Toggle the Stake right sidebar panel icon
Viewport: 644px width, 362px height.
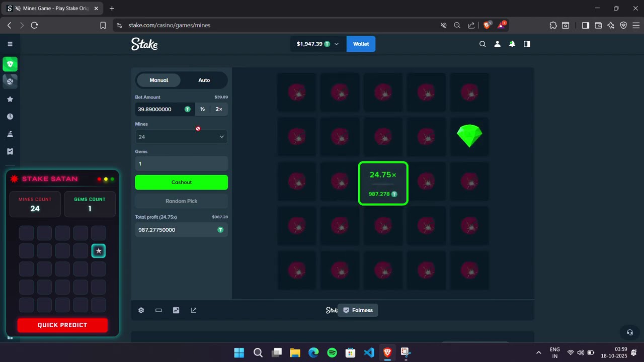(x=527, y=44)
